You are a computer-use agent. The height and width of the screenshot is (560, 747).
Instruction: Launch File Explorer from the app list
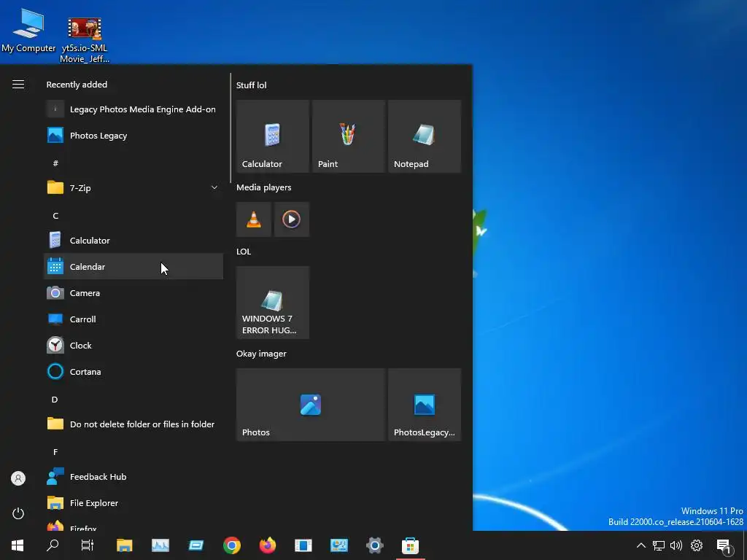coord(133,503)
